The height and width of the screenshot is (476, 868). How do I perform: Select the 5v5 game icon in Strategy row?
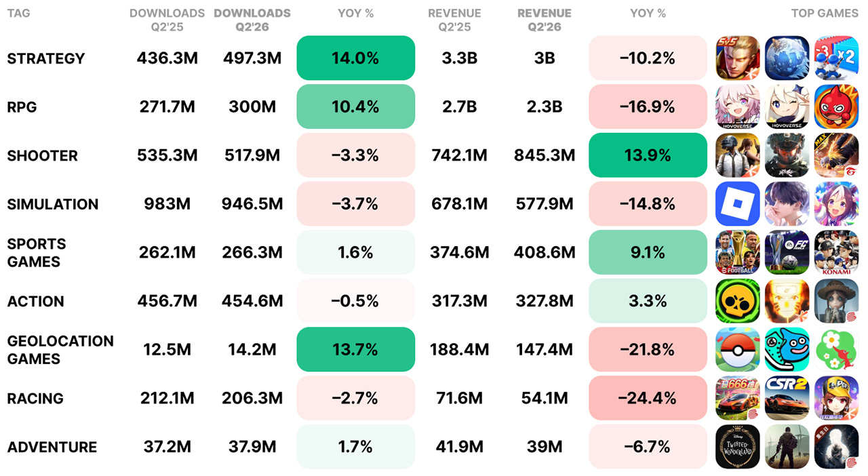point(738,58)
